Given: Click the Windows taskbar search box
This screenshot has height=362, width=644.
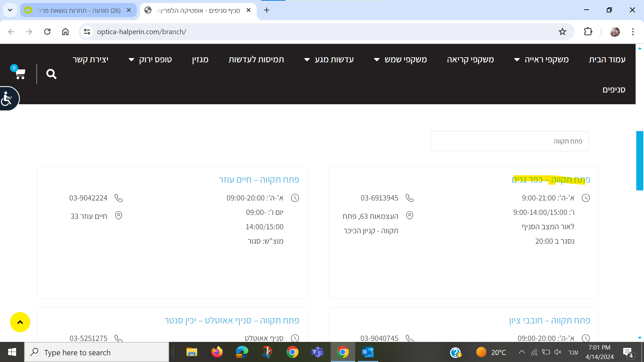Looking at the screenshot, I should tap(97, 352).
